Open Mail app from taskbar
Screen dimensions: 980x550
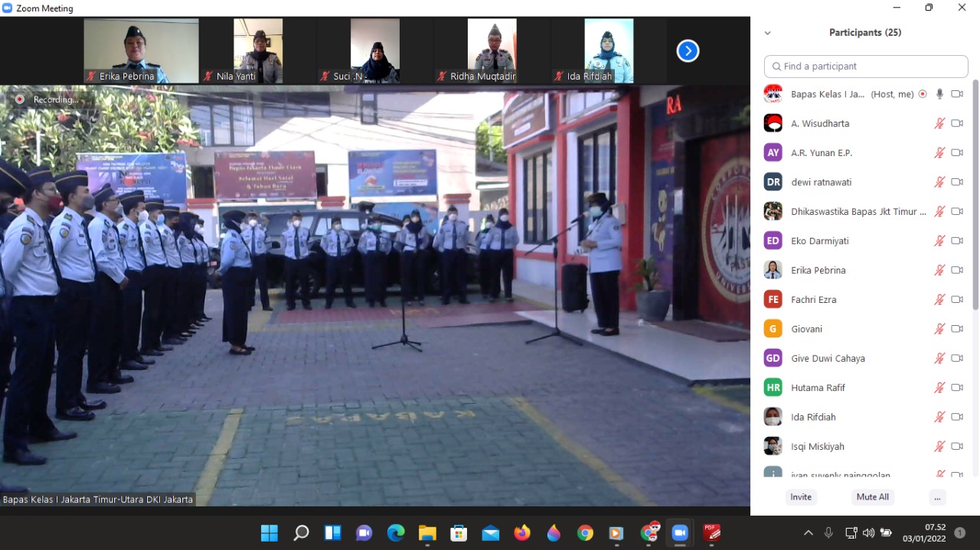[x=491, y=533]
